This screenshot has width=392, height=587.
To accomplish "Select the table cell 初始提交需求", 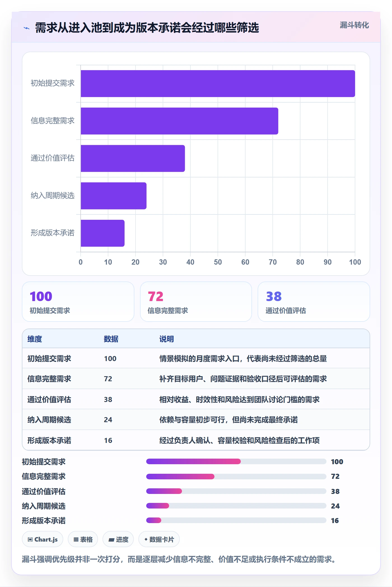I will [49, 359].
